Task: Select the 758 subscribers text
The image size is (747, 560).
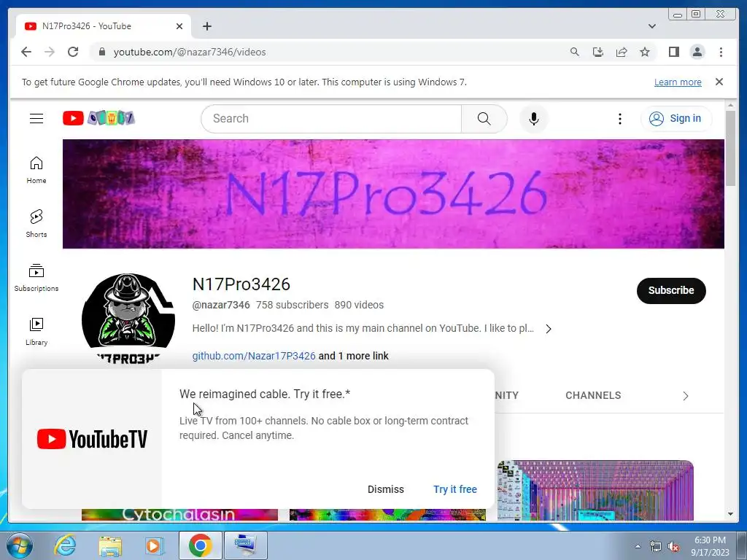Action: point(292,305)
